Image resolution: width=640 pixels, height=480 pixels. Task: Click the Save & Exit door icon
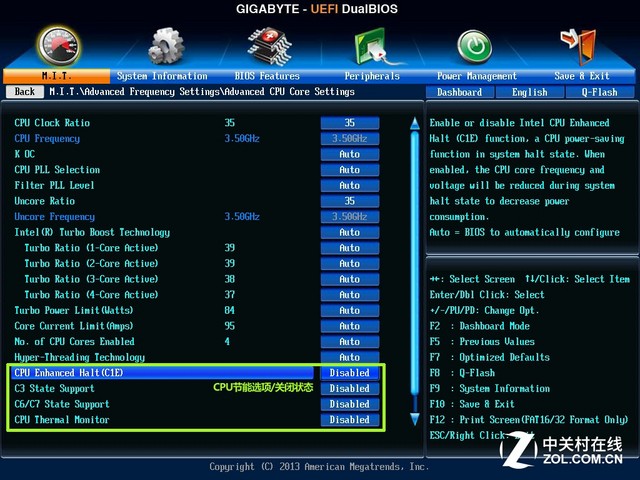(579, 47)
